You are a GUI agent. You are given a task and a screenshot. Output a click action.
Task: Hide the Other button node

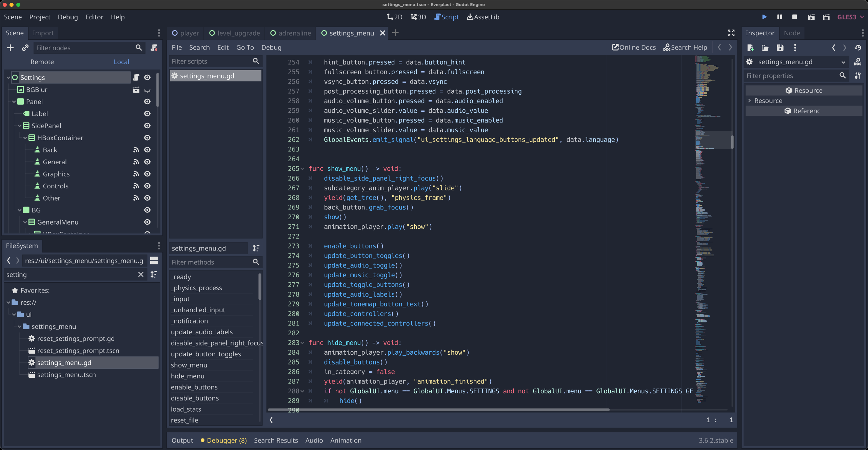tap(147, 198)
